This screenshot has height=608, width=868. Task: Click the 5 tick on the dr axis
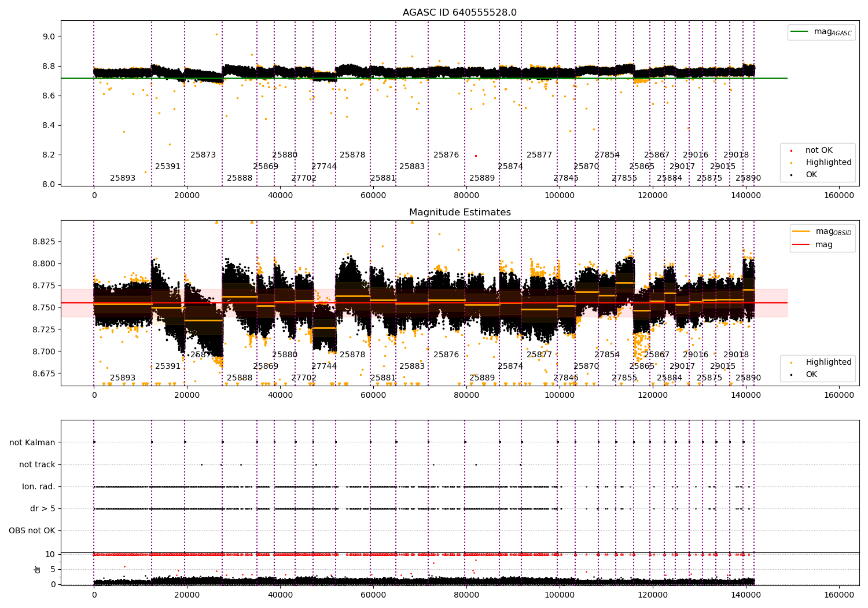pyautogui.click(x=53, y=570)
